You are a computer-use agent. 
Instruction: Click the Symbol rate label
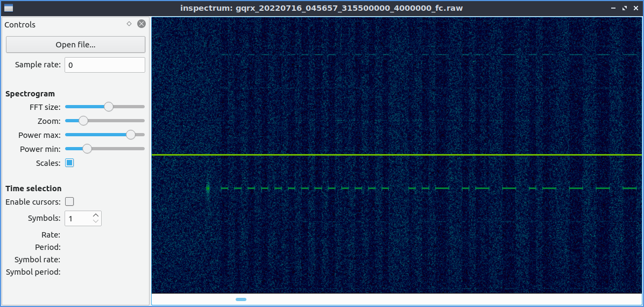(37, 260)
